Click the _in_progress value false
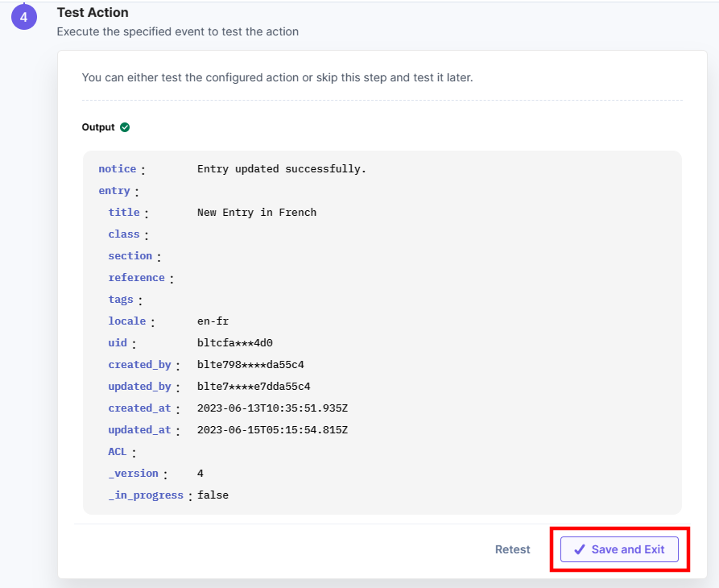 pos(213,495)
